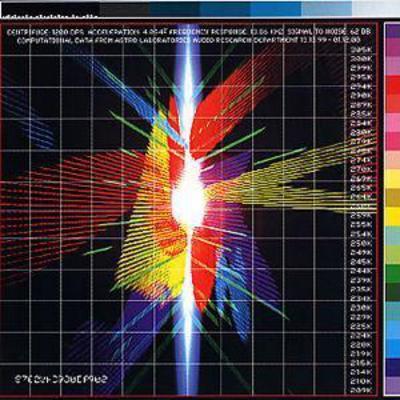The height and width of the screenshot is (400, 400).
Task: Pick the mustard gold swatch in the right column
Action: coord(393,198)
